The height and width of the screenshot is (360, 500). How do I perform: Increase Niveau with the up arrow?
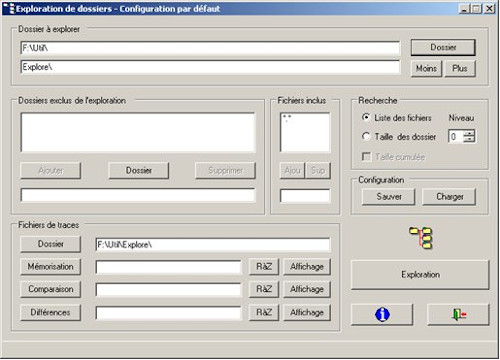[469, 133]
